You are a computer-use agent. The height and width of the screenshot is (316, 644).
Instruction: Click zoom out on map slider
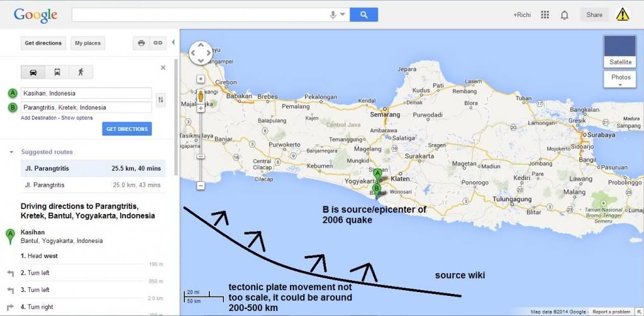201,186
